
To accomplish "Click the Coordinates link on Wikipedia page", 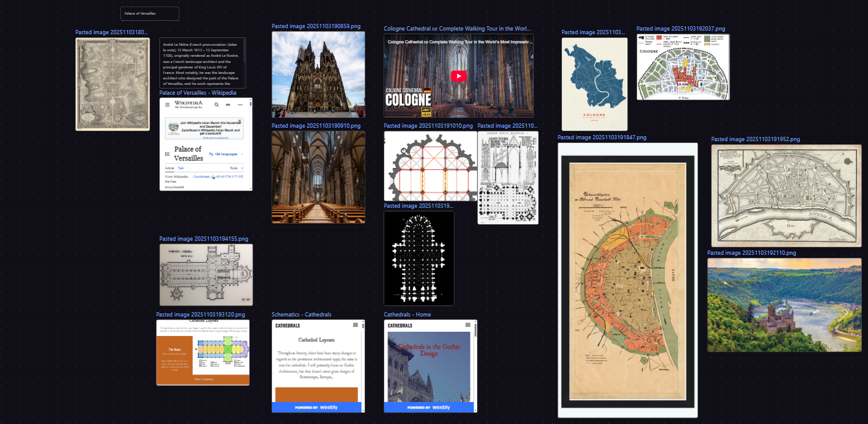I will [x=202, y=177].
